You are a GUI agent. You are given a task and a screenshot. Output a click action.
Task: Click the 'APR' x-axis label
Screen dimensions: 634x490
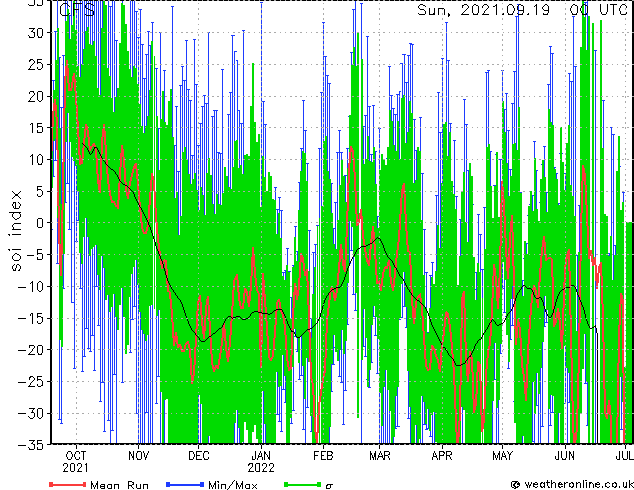point(442,456)
